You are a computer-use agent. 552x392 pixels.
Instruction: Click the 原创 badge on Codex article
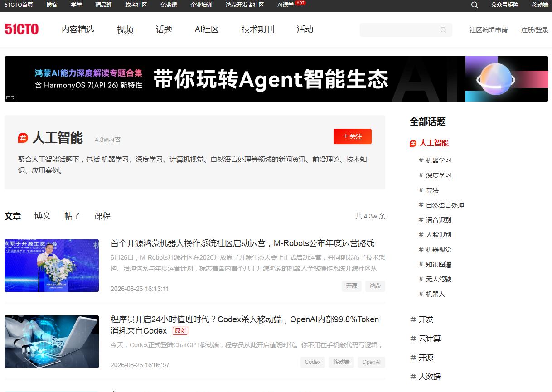[x=180, y=331]
